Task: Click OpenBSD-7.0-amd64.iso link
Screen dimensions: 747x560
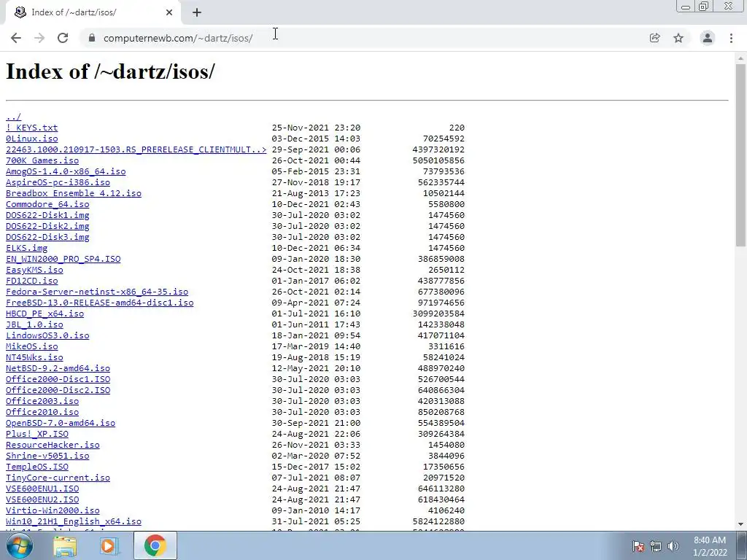Action: [x=61, y=424]
